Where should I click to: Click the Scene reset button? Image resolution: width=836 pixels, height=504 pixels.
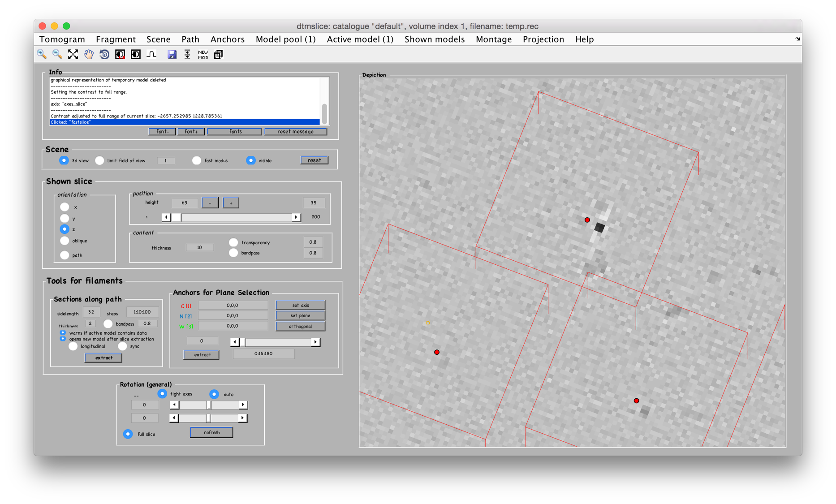click(314, 160)
